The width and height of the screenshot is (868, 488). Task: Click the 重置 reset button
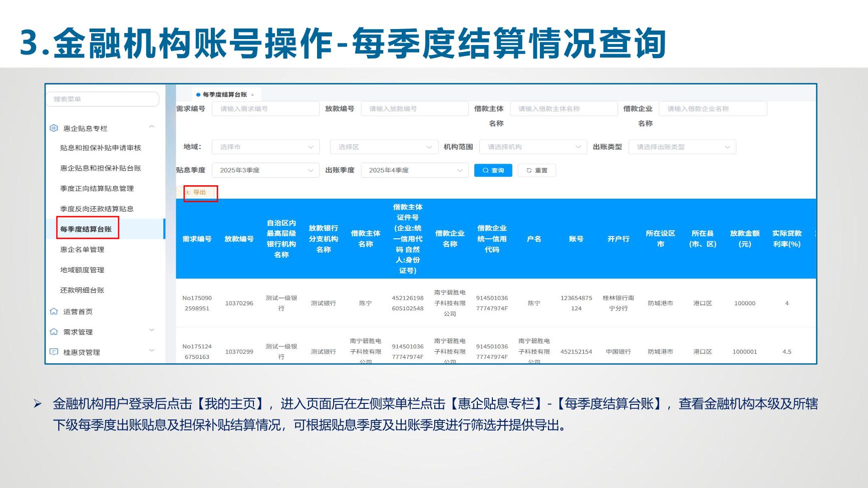click(x=536, y=170)
